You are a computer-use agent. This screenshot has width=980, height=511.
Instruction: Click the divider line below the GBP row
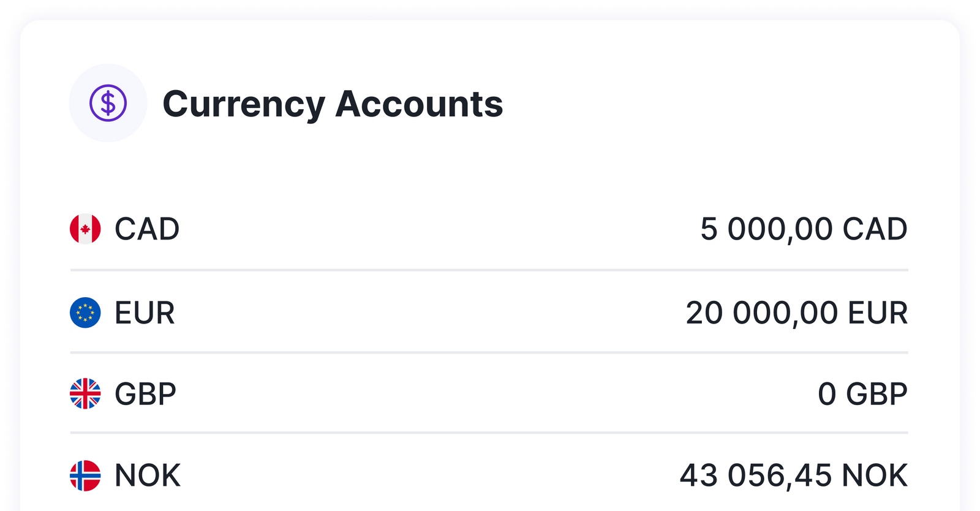489,433
